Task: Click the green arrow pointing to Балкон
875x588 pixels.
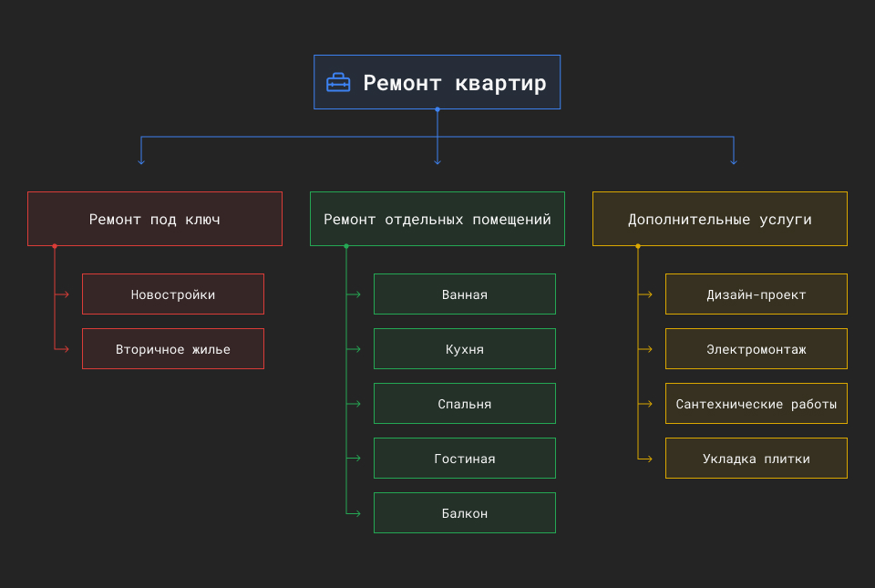Action: (x=354, y=512)
